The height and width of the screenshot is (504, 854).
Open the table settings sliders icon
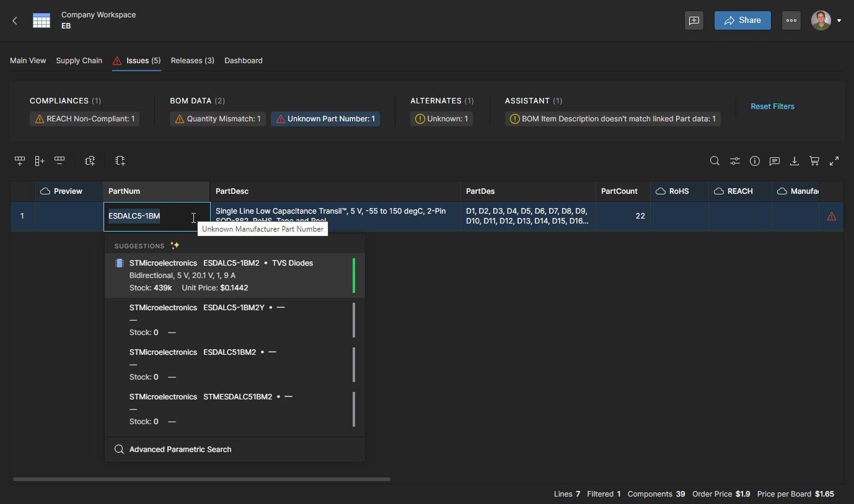[x=734, y=161]
